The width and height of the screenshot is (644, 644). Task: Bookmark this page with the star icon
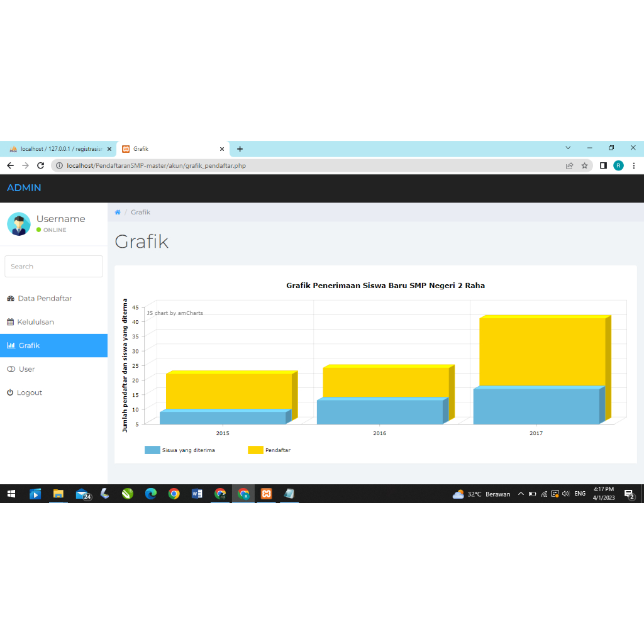(x=584, y=166)
